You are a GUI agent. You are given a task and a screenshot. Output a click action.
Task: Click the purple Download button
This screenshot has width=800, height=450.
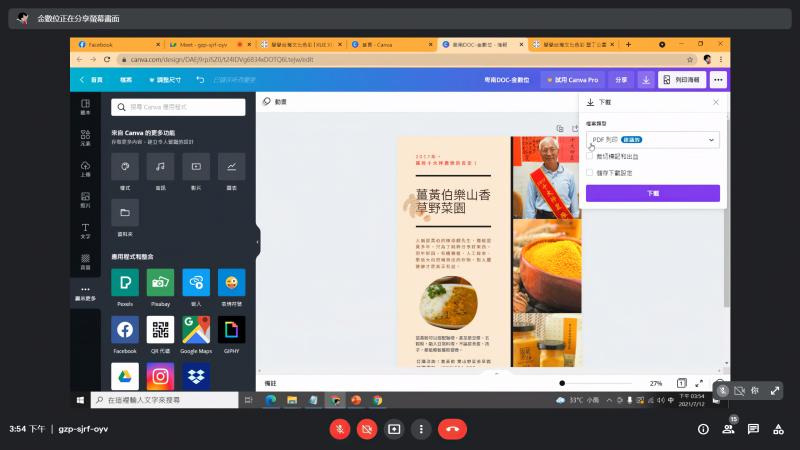pos(651,193)
